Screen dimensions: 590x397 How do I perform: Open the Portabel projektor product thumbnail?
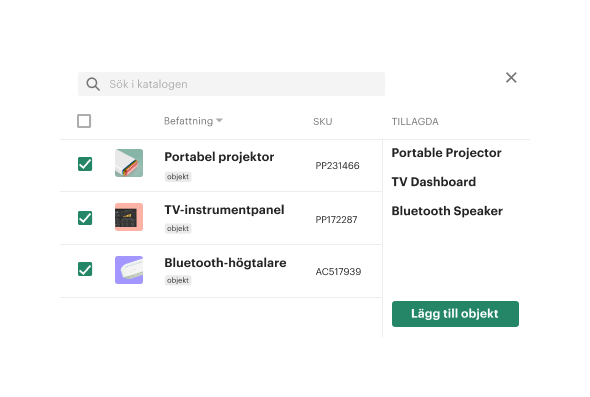click(129, 163)
